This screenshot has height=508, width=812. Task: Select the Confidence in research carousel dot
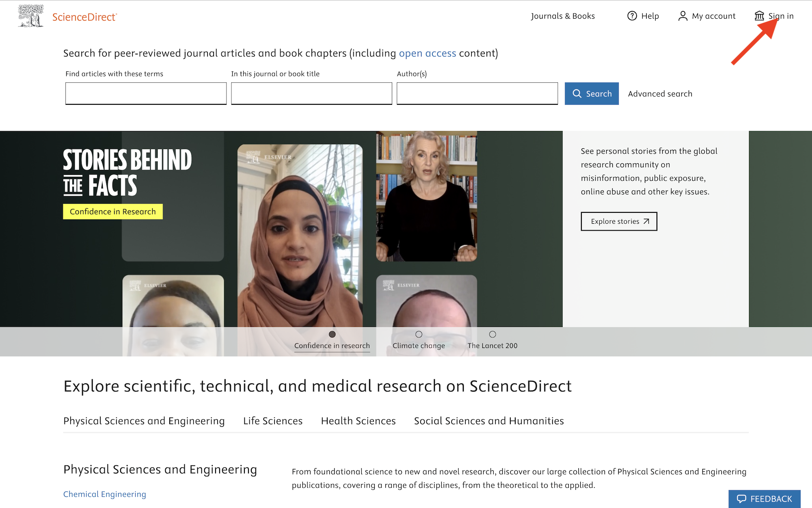332,334
